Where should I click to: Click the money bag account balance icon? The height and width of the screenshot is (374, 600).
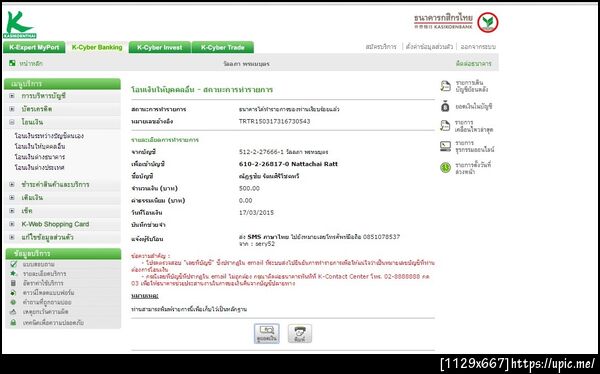[x=445, y=107]
